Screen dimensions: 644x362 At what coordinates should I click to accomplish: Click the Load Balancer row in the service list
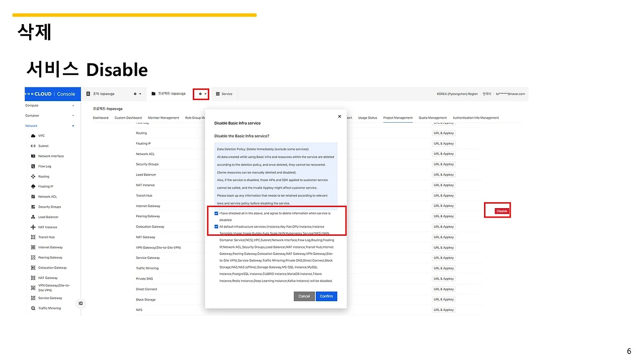coord(146,174)
